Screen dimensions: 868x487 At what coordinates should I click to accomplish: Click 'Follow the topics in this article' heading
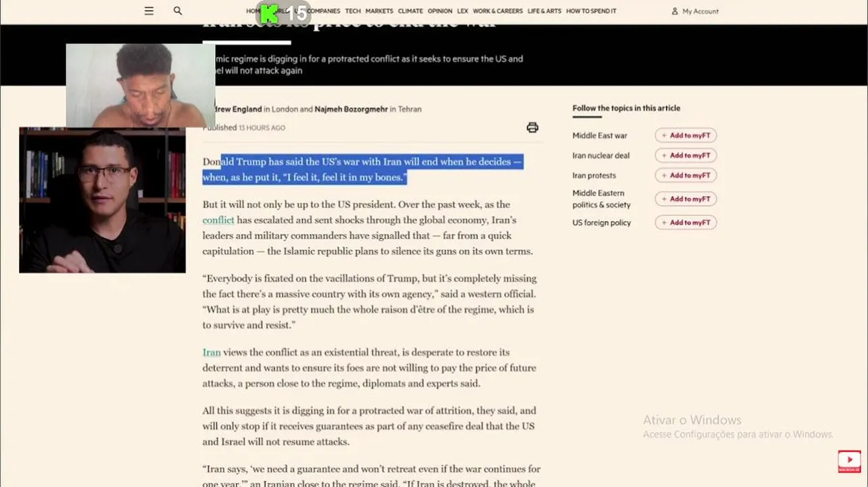pos(626,108)
